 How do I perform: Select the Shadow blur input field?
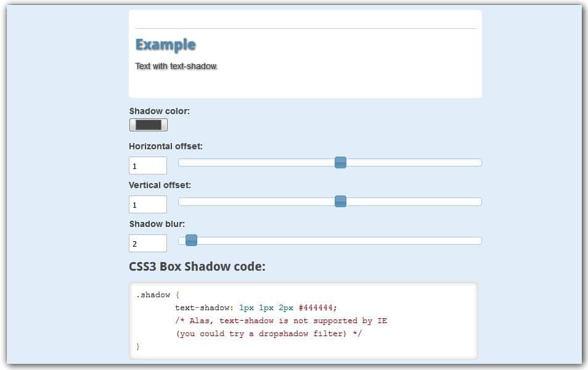(x=148, y=243)
